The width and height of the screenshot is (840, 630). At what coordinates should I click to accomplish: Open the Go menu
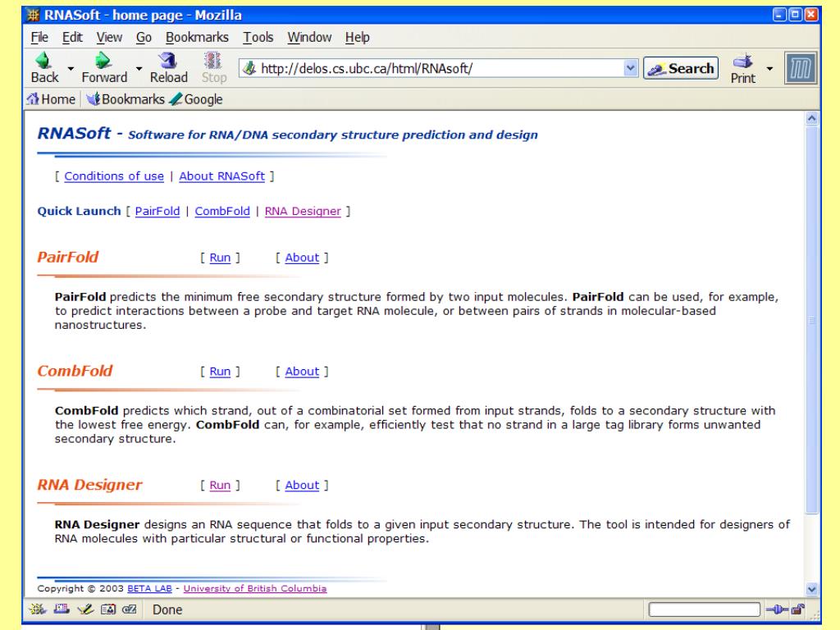coord(144,37)
